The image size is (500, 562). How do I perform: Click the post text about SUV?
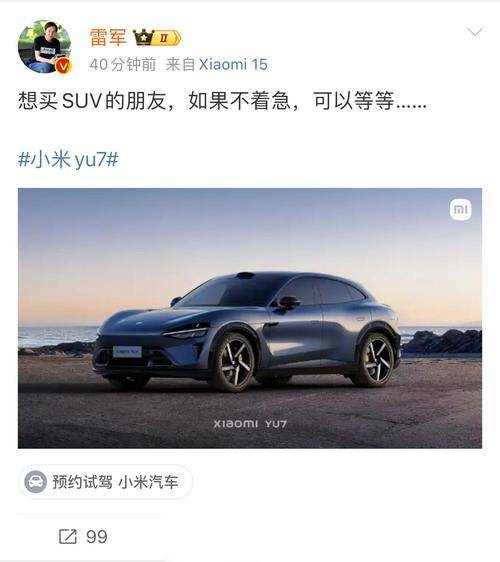(x=222, y=100)
